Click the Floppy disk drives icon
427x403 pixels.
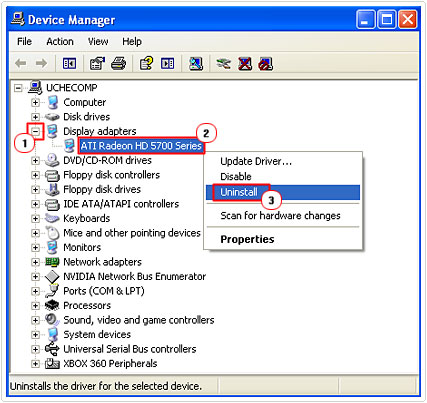52,189
